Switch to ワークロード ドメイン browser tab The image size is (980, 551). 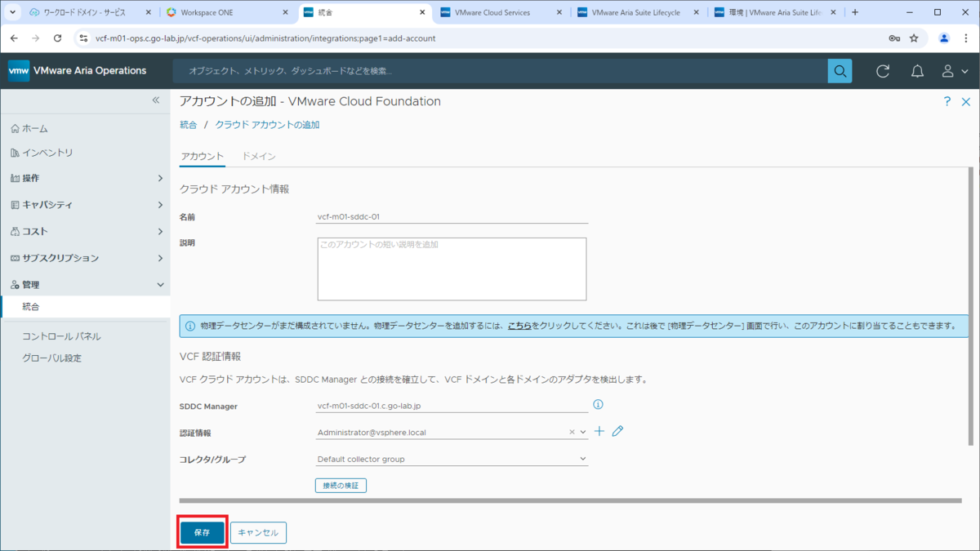pyautogui.click(x=89, y=12)
